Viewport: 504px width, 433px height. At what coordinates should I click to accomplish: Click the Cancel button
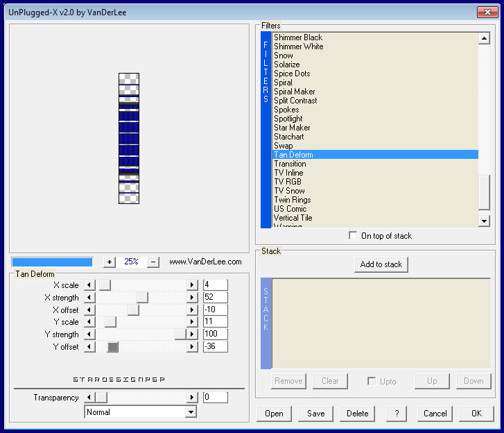coord(435,414)
